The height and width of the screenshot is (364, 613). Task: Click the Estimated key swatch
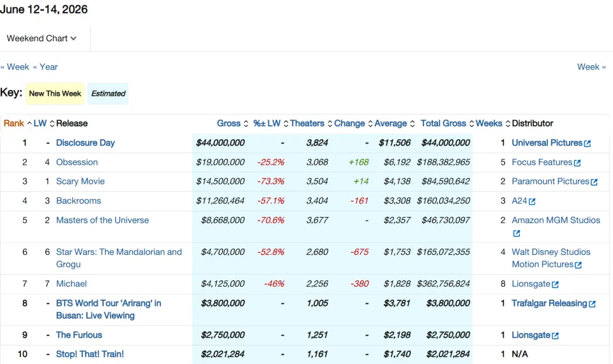tap(108, 93)
